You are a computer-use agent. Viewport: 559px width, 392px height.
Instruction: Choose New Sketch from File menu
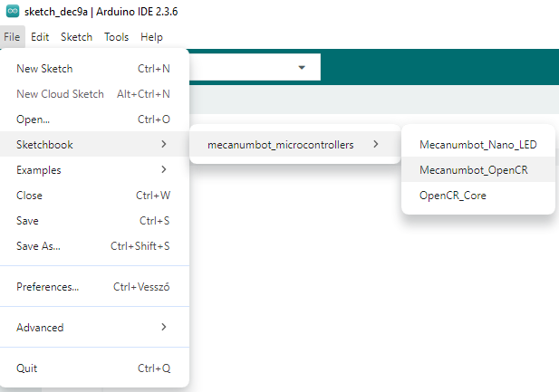click(x=94, y=69)
